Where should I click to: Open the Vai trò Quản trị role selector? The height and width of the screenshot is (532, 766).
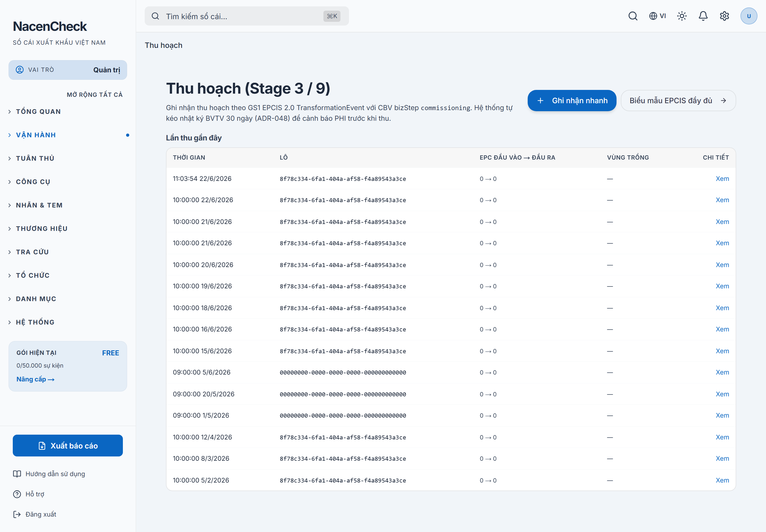pos(68,70)
